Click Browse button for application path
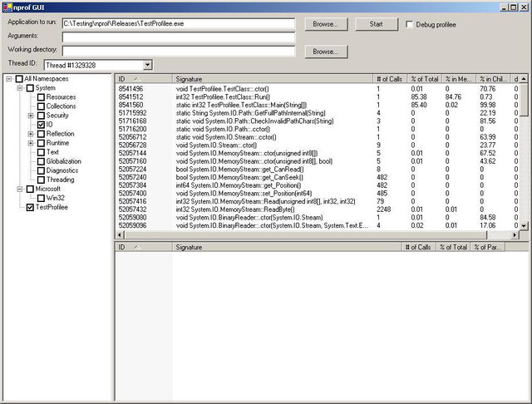532x404 pixels. coord(326,24)
